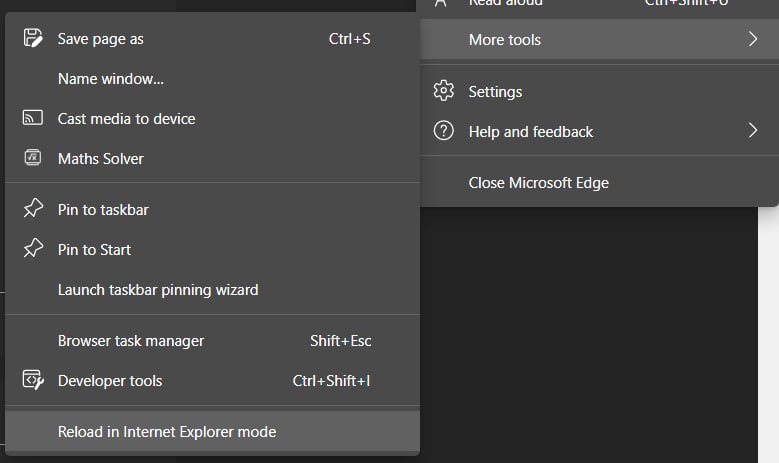Click the Cast media to device icon

pos(33,118)
